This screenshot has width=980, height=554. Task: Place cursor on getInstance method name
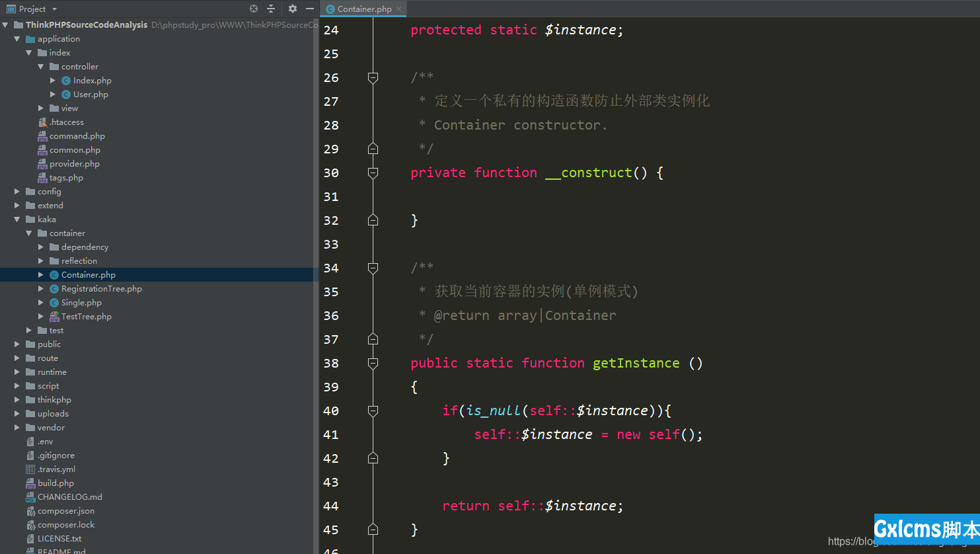point(636,363)
